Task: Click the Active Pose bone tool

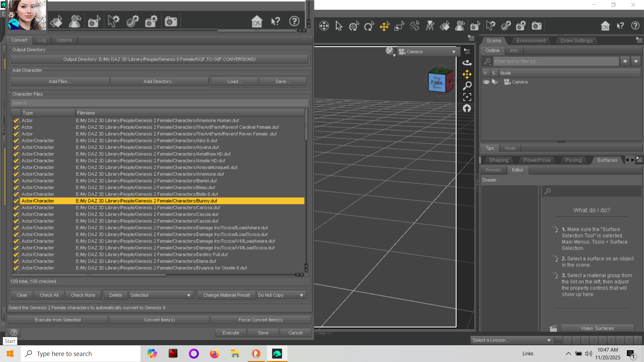Action: pyautogui.click(x=415, y=26)
